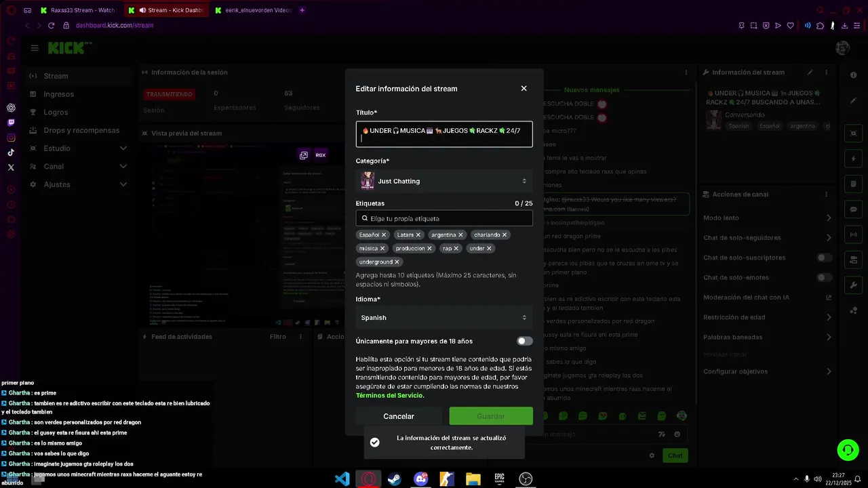Click the Chat send button
Screen dimensions: 868x488
[x=675, y=455]
